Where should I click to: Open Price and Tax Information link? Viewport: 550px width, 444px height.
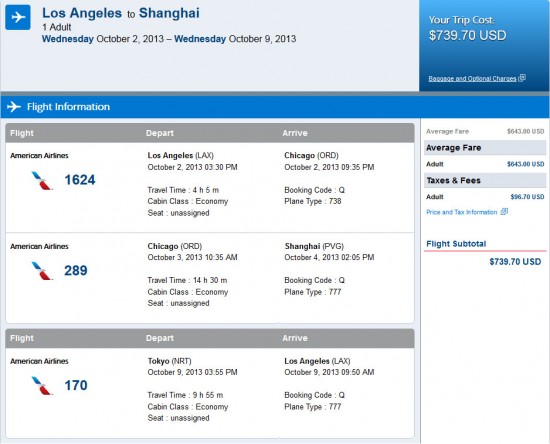pyautogui.click(x=462, y=212)
